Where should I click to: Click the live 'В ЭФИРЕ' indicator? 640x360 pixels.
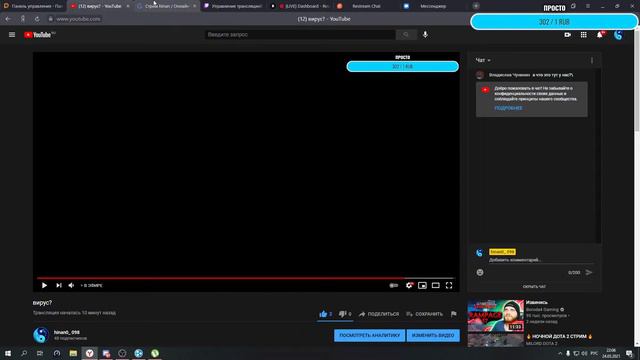point(92,285)
